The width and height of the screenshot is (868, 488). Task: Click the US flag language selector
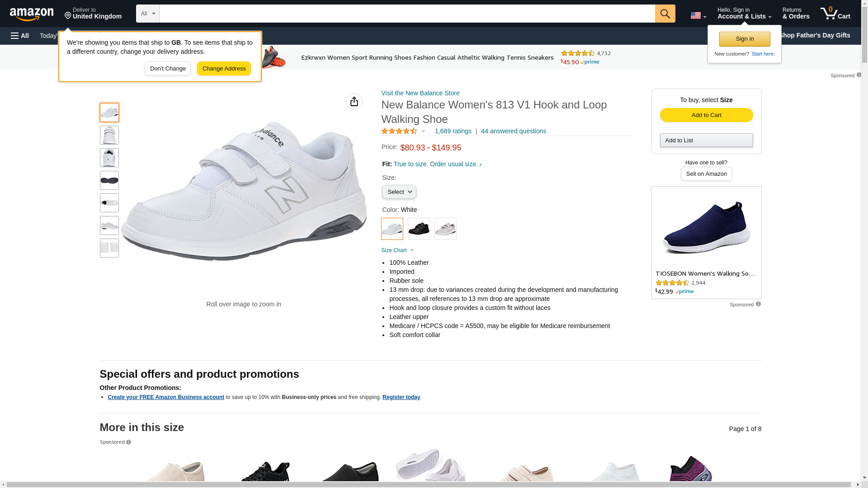pos(698,15)
